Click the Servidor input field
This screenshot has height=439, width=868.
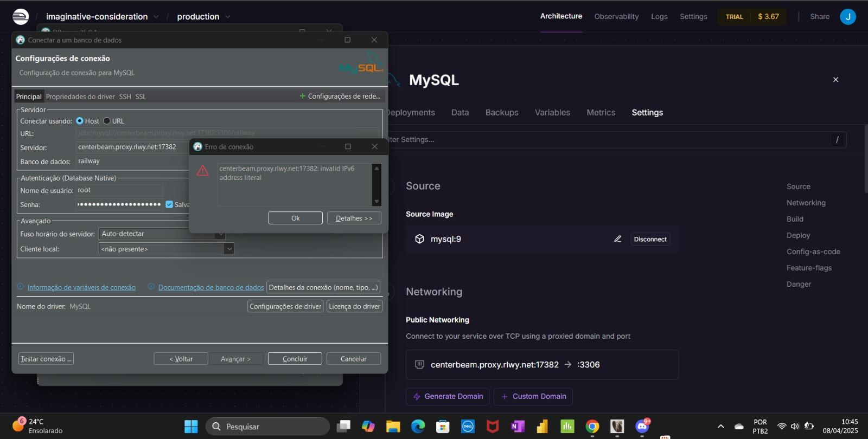[132, 147]
